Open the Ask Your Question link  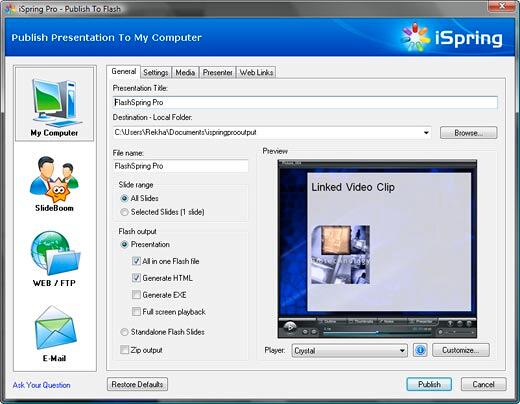click(x=42, y=385)
